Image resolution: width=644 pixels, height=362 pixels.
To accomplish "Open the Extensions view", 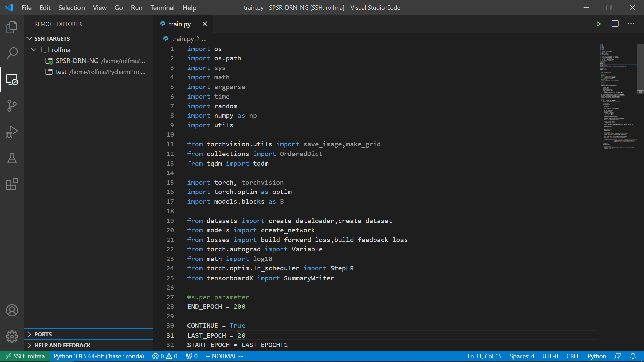I will (12, 184).
